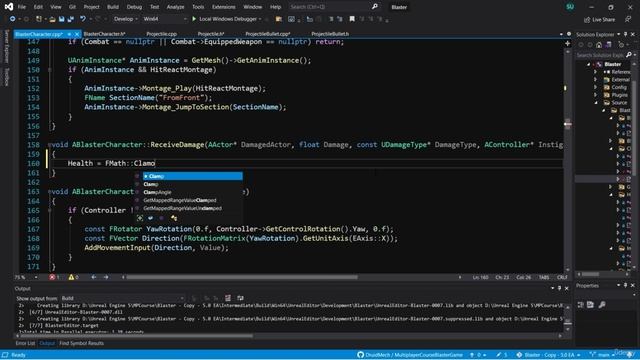
Task: Start the Local Windows Debugger play icon
Action: 194,19
